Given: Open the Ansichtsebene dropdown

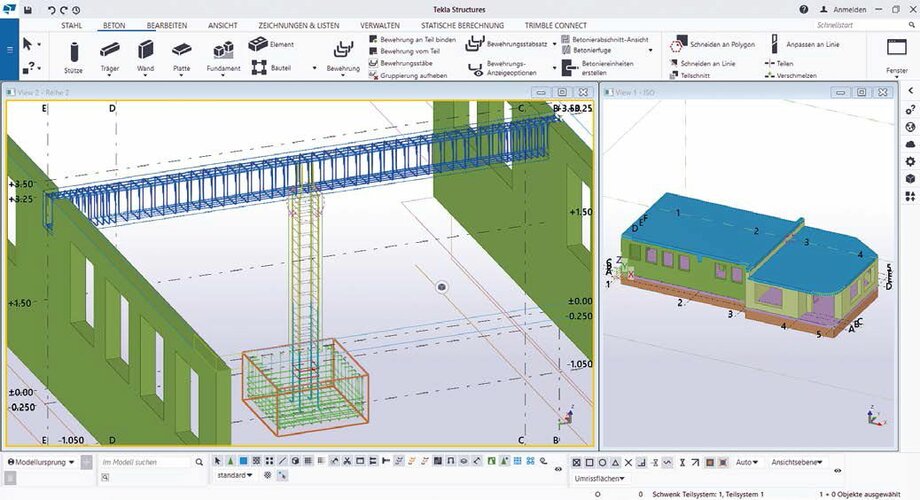Looking at the screenshot, I should (797, 462).
